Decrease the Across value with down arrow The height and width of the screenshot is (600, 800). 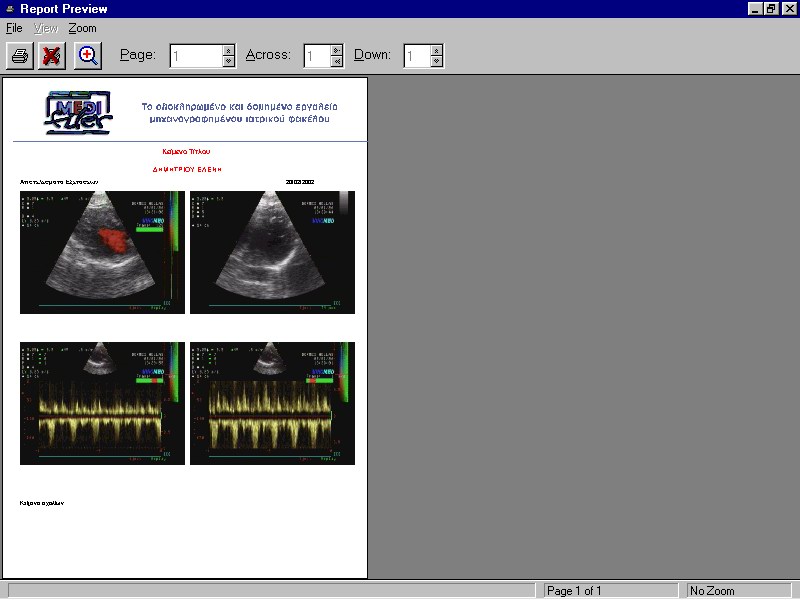click(336, 61)
